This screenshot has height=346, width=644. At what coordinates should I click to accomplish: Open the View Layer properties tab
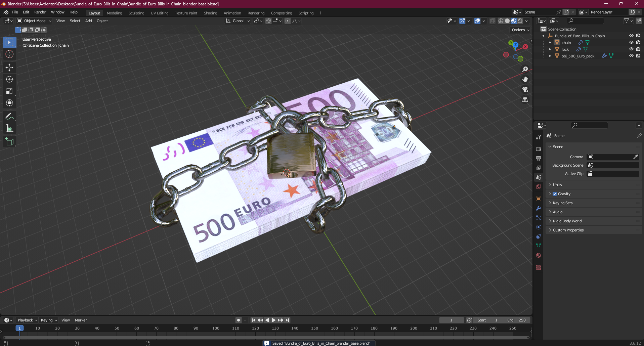click(539, 168)
